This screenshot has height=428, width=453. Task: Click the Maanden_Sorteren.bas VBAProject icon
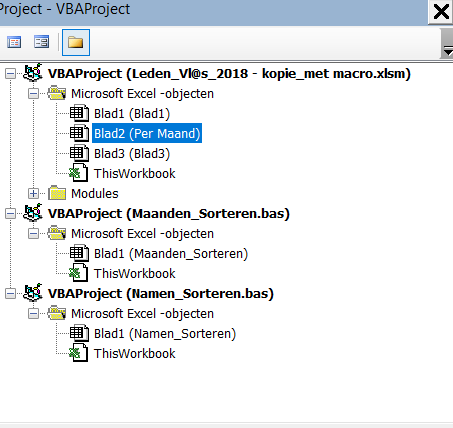[x=33, y=213]
